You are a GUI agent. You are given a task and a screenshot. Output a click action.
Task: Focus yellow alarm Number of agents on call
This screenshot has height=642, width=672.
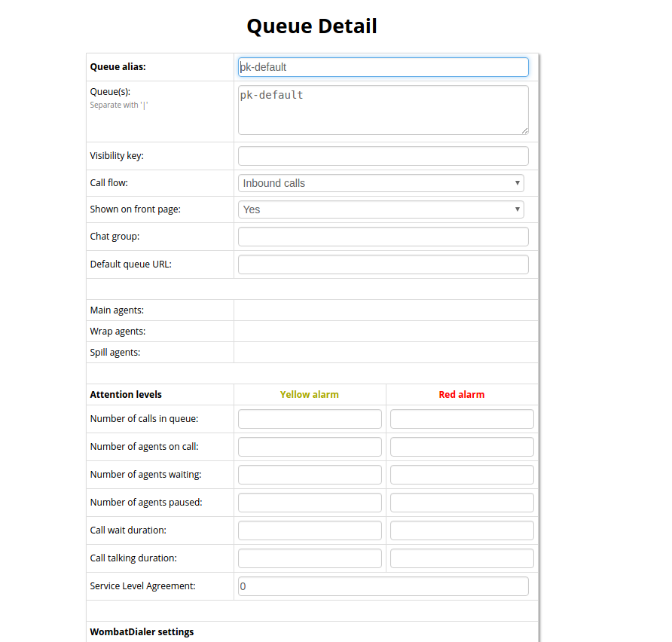tap(310, 447)
